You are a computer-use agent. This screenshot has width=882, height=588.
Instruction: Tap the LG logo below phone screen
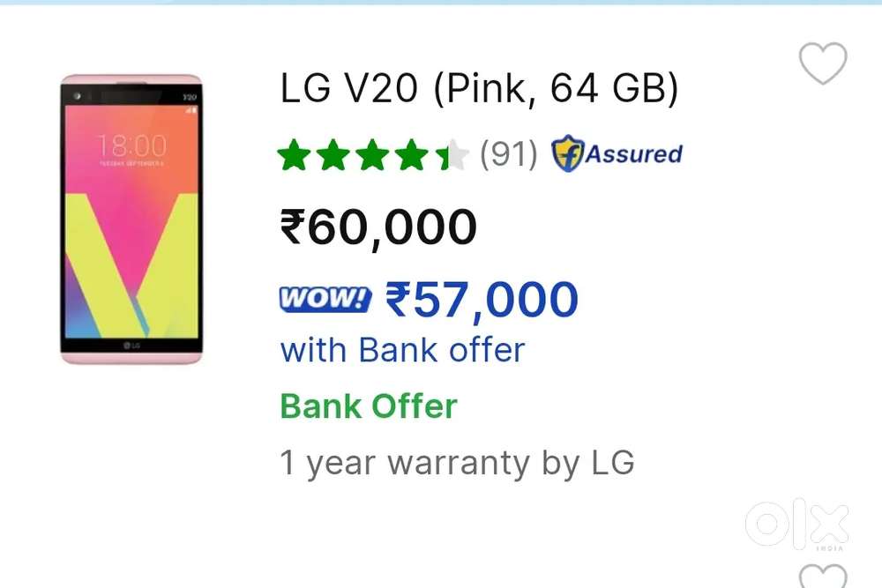coord(131,346)
